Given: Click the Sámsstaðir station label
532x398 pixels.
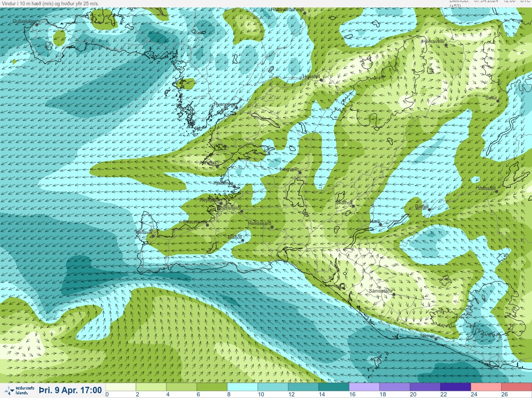Looking at the screenshot, I should (x=381, y=291).
